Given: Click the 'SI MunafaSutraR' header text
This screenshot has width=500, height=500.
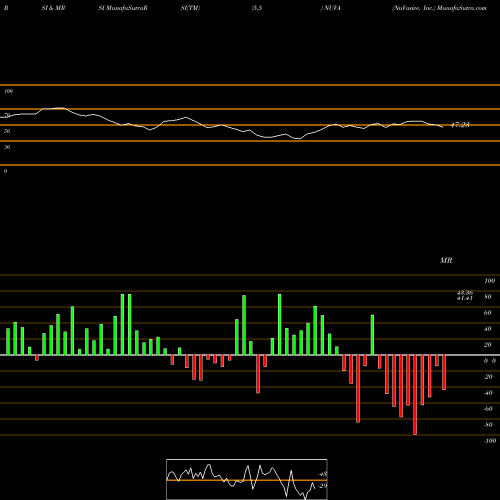Looking at the screenshot, I should [123, 8].
